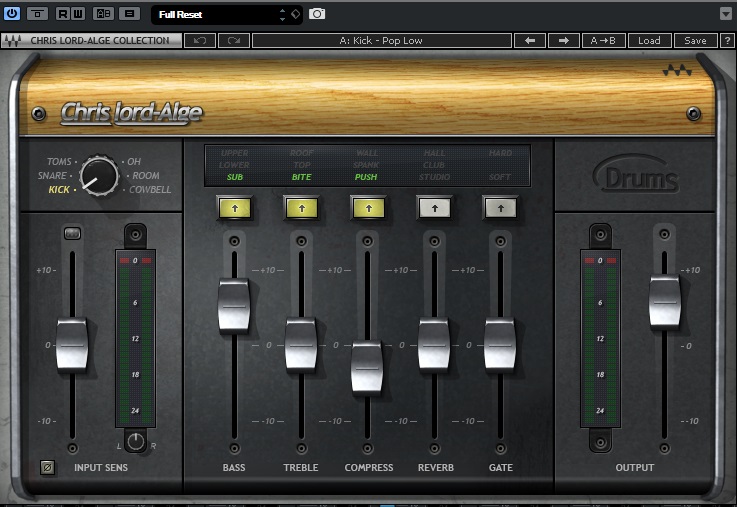Click the bypass configuration icon next to power
This screenshot has height=507, width=737.
pyautogui.click(x=37, y=14)
